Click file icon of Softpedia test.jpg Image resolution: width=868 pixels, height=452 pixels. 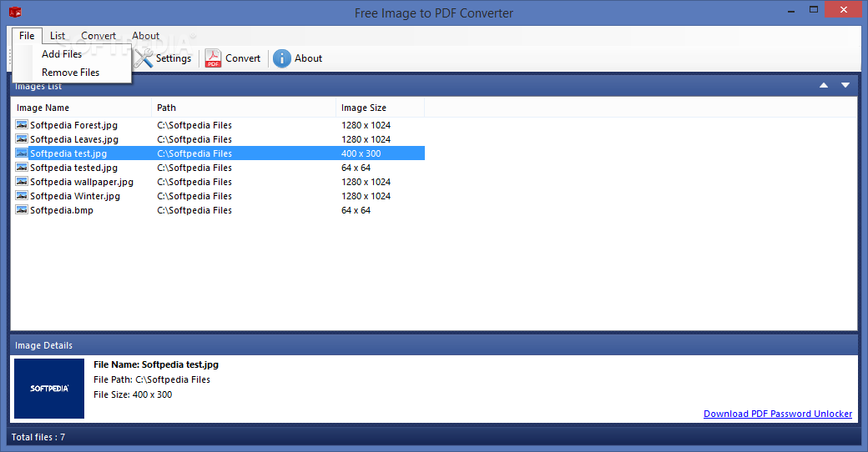tap(22, 153)
